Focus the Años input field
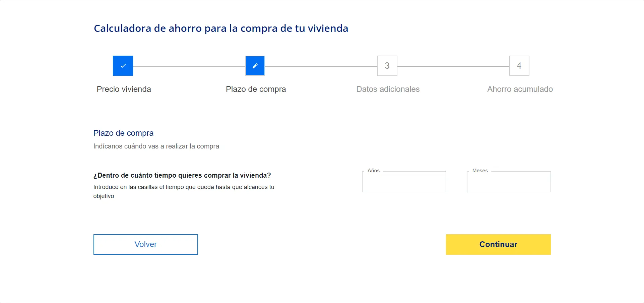This screenshot has height=303, width=644. click(x=404, y=183)
